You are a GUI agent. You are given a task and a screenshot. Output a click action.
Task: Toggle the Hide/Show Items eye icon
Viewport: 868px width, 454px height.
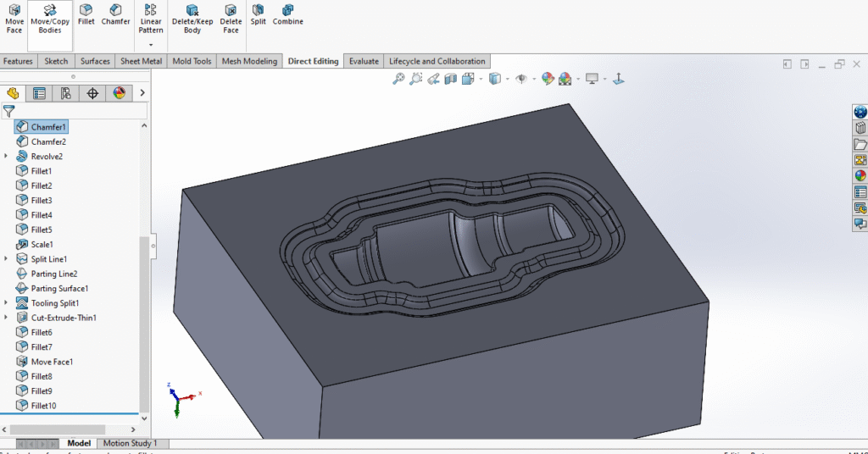coord(521,79)
